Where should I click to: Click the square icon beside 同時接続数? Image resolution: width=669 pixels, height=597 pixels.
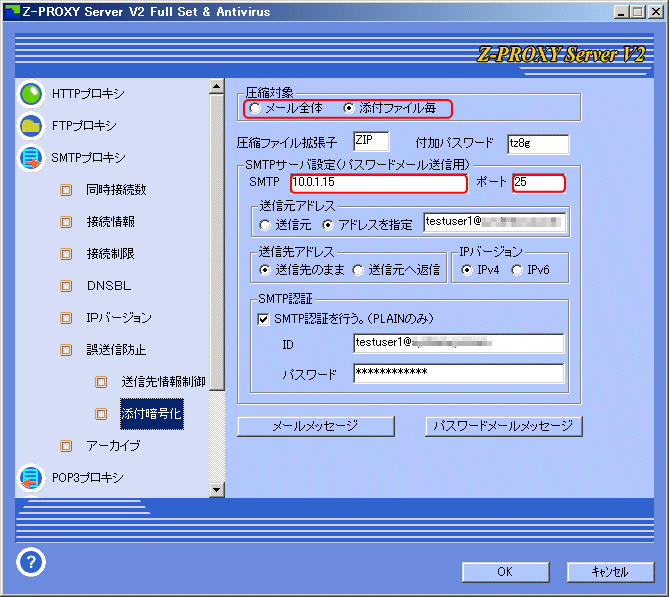click(x=66, y=190)
